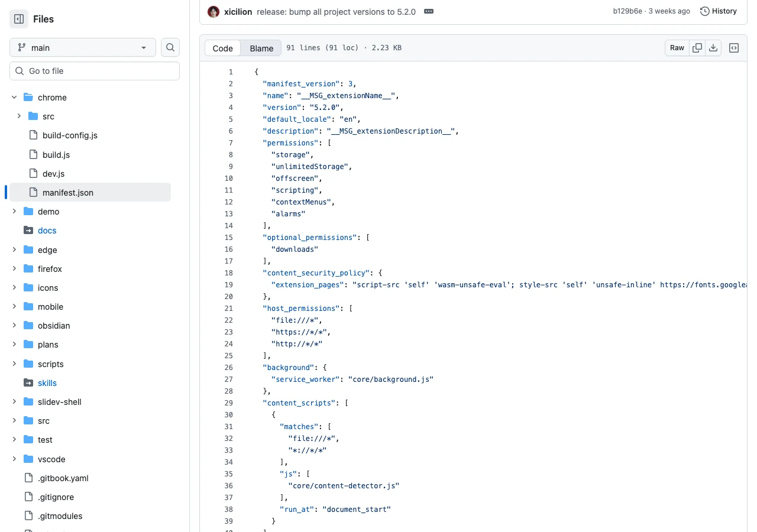Open .gitmodules file

tap(60, 516)
